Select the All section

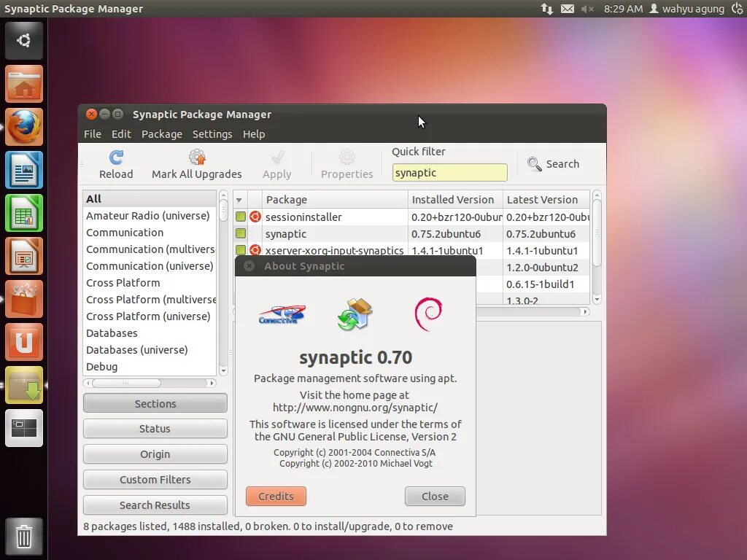150,198
